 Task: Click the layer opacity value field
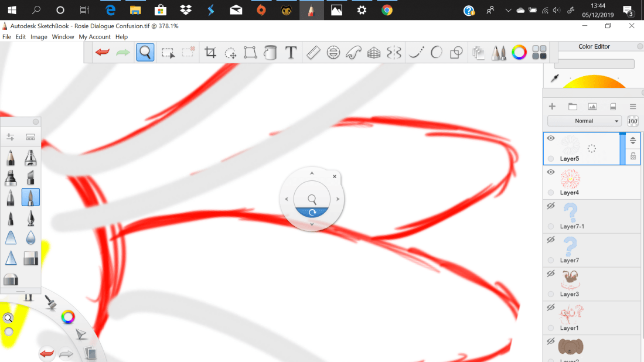pyautogui.click(x=632, y=121)
